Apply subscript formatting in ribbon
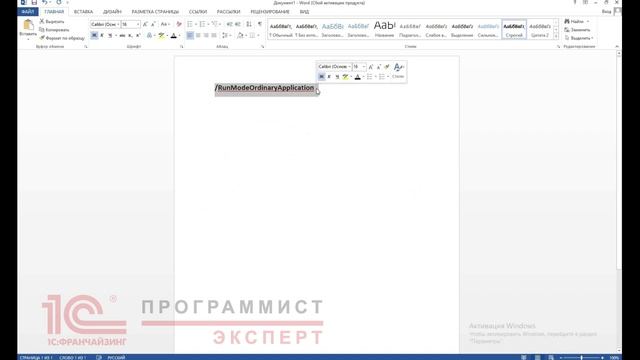 pyautogui.click(x=130, y=36)
